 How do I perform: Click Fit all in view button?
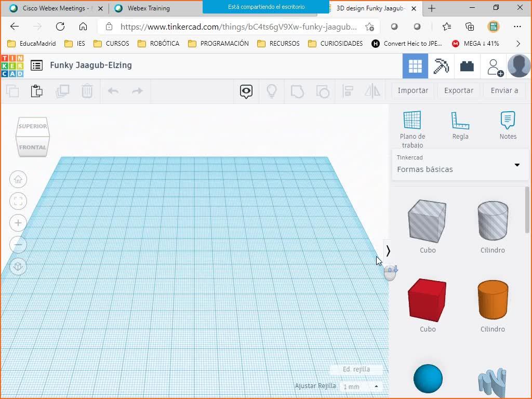pyautogui.click(x=18, y=201)
